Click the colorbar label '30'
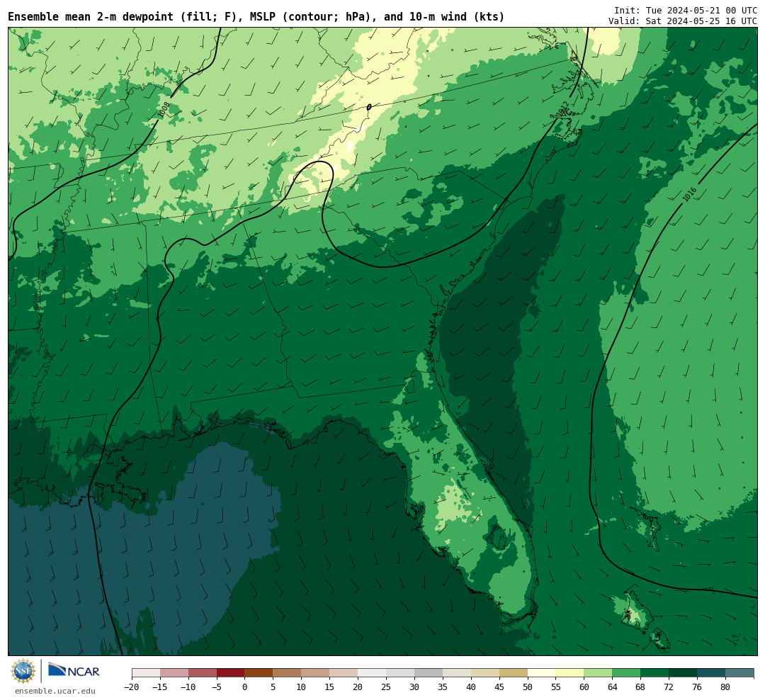The image size is (765, 700). pos(414,687)
